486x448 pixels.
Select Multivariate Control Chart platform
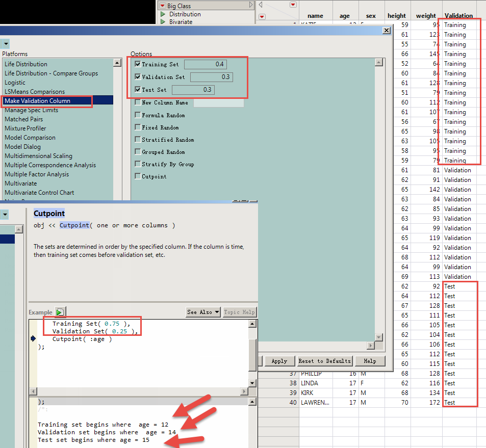(39, 193)
